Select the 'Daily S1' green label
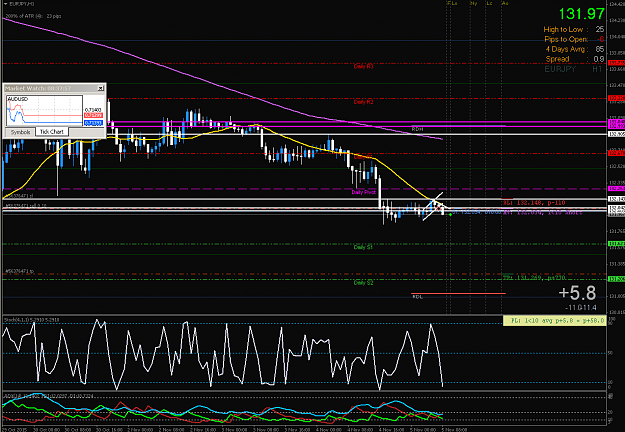The image size is (625, 432). [363, 247]
